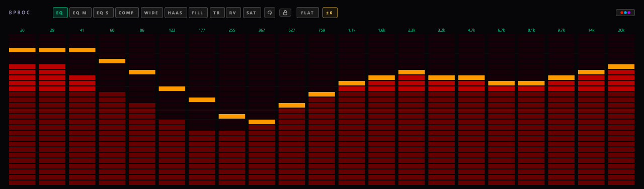Image resolution: width=644 pixels, height=189 pixels.
Task: Open the TR module tab
Action: click(x=217, y=13)
